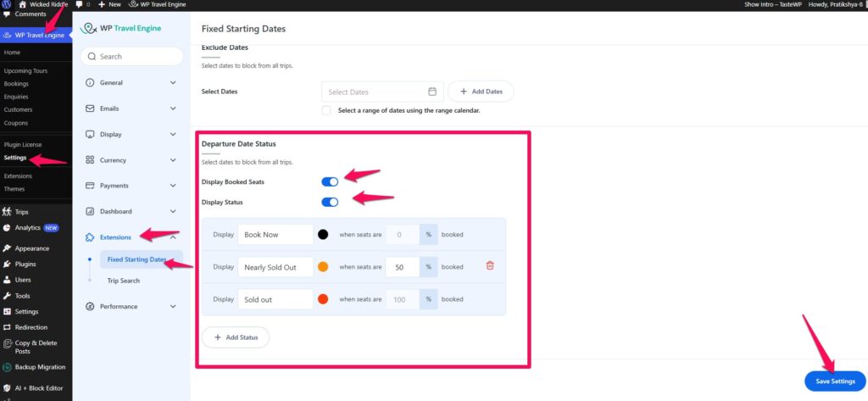Click the WordPress logo icon
This screenshot has height=401, width=868.
point(7,4)
